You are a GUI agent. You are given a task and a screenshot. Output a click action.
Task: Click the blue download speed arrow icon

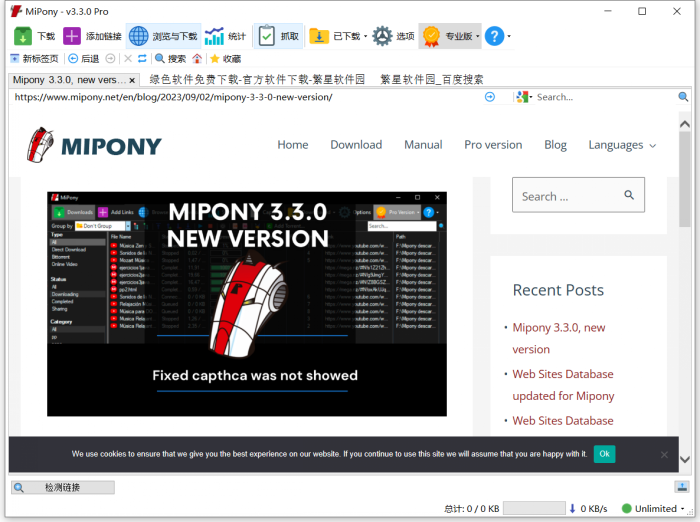pyautogui.click(x=572, y=508)
